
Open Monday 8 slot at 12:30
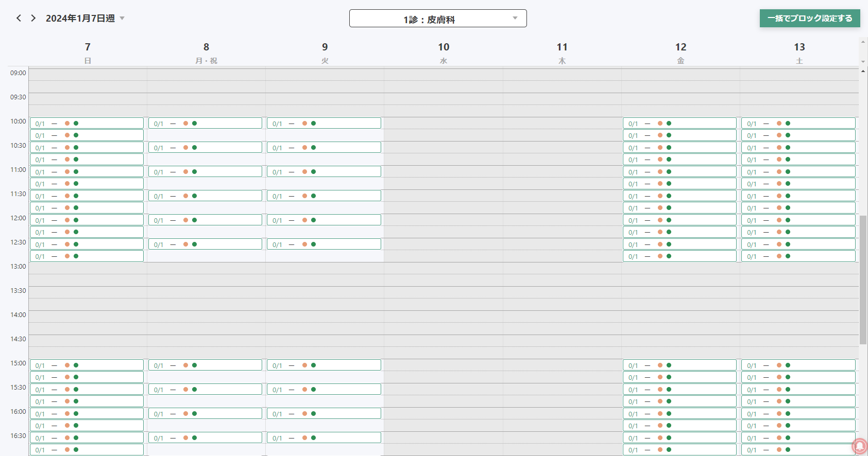click(x=205, y=244)
